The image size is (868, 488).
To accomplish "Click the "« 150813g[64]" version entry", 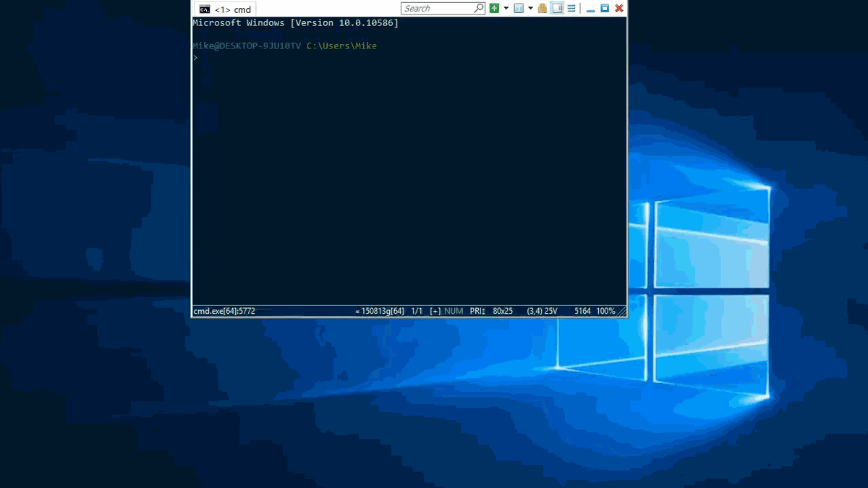I will 380,311.
